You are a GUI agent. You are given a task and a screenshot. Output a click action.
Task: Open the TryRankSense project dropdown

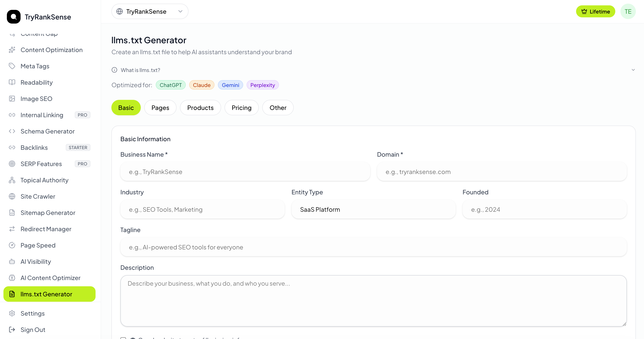tap(150, 11)
